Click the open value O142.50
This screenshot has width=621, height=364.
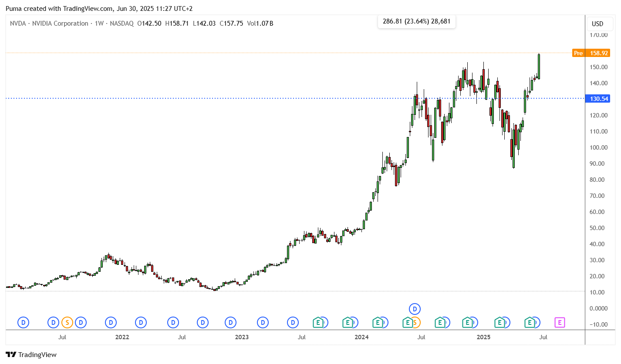point(149,23)
